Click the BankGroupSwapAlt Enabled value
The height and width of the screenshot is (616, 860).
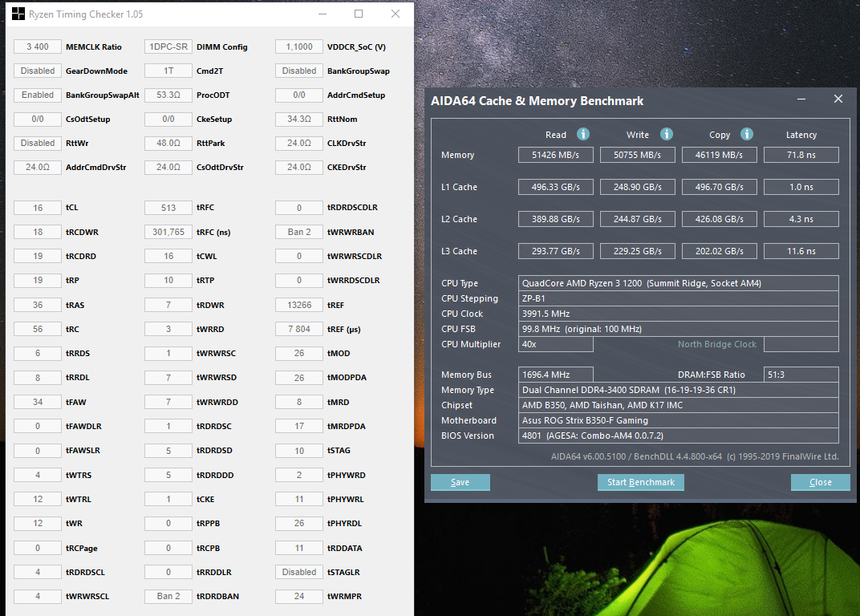(38, 95)
